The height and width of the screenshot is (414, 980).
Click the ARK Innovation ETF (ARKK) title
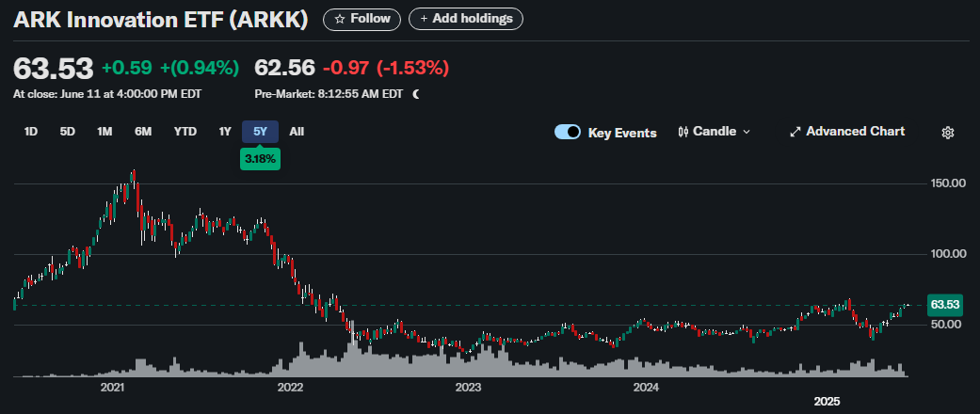(x=161, y=20)
